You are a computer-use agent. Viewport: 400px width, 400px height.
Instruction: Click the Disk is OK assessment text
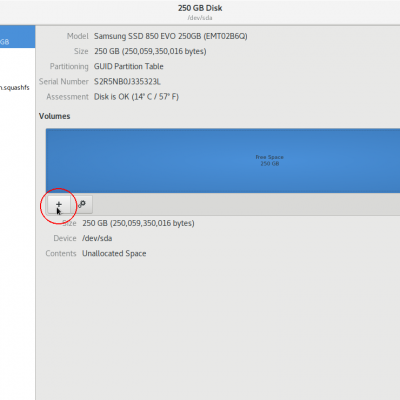[136, 97]
